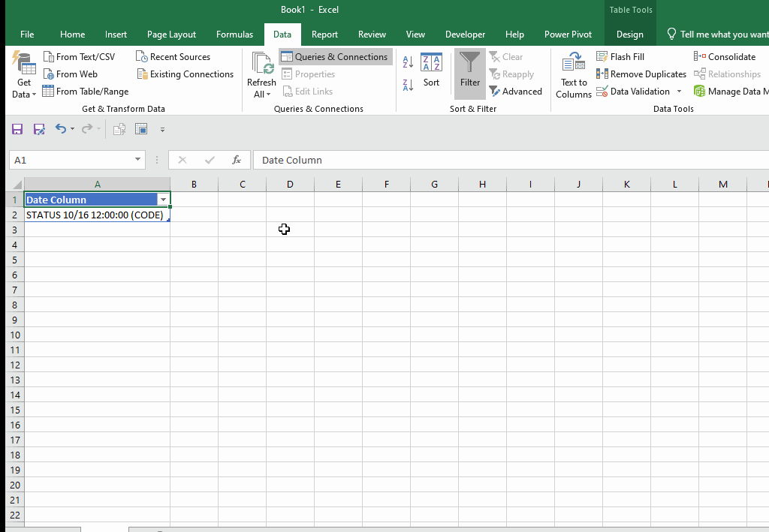
Task: Click Relationships
Action: pyautogui.click(x=727, y=74)
